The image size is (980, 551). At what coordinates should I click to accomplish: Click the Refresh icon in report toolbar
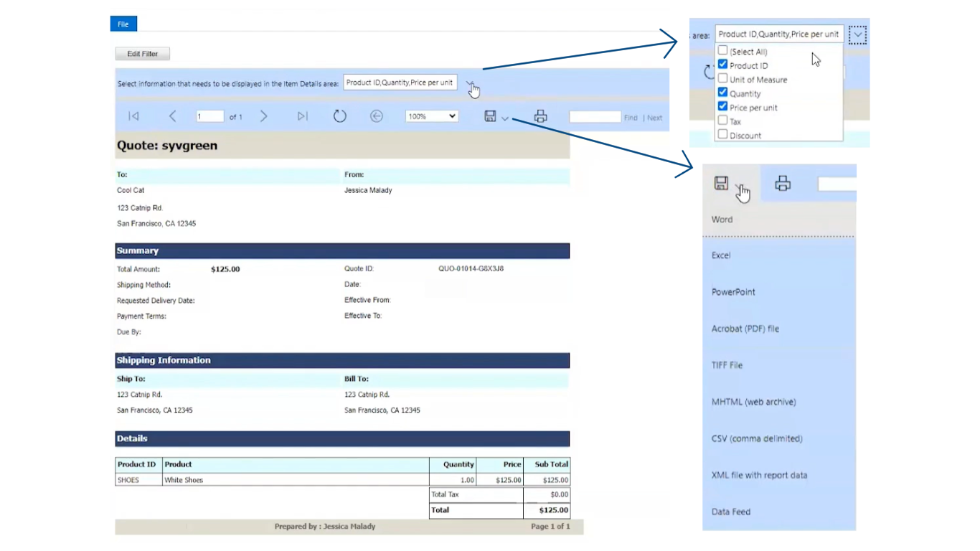tap(339, 116)
